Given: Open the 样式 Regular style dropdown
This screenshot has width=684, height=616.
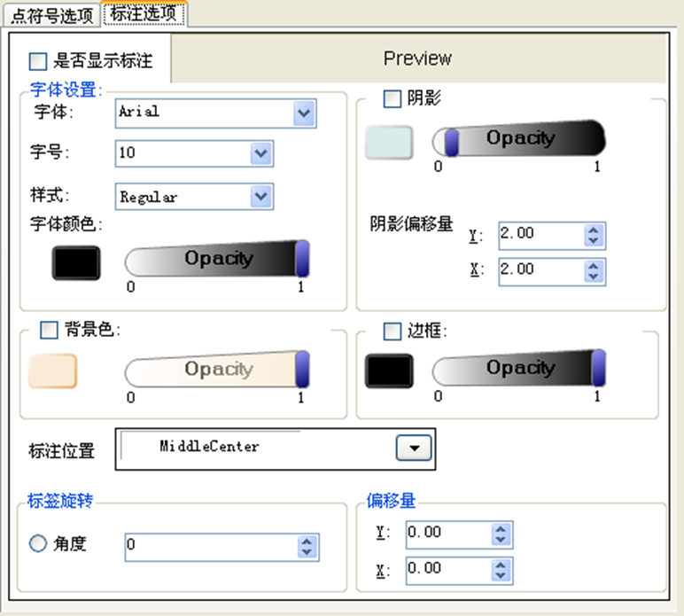Looking at the screenshot, I should tap(260, 197).
